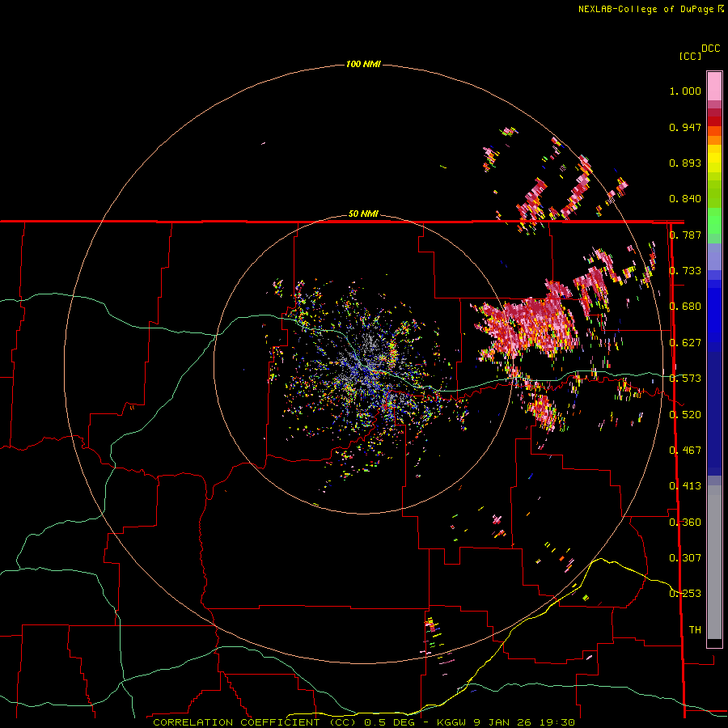Click the 0.787 scale value
This screenshot has width=728, height=728.
(x=685, y=235)
